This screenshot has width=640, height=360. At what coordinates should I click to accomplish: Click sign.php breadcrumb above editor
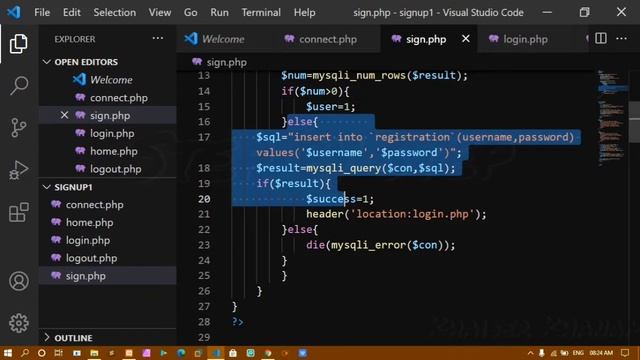click(226, 62)
